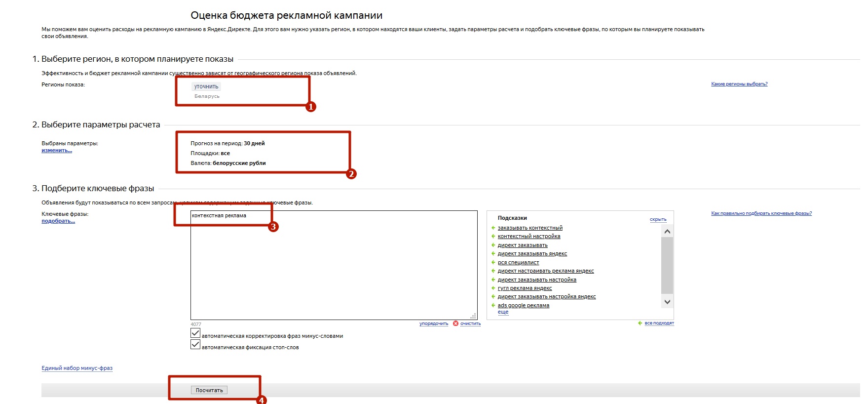Click the 'Посчитать' button
This screenshot has height=404, width=868.
[x=209, y=390]
